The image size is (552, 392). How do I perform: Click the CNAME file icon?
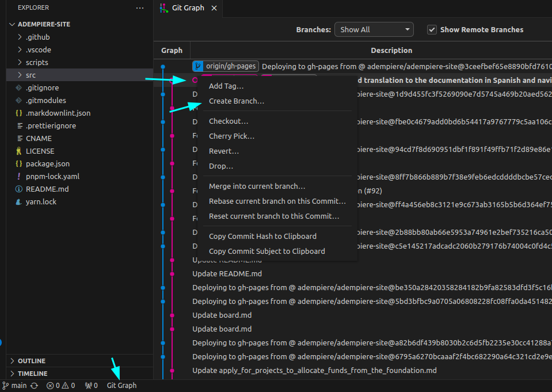click(x=20, y=138)
